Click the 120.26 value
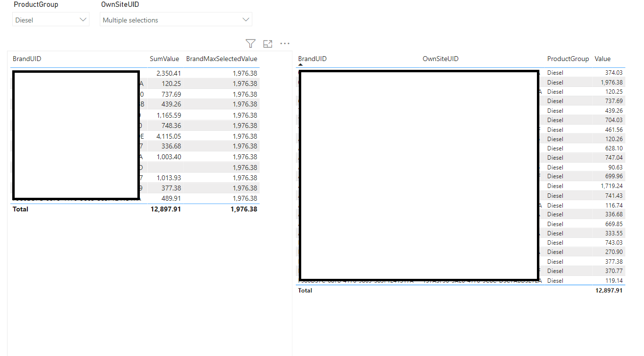644x356 pixels. [x=614, y=139]
